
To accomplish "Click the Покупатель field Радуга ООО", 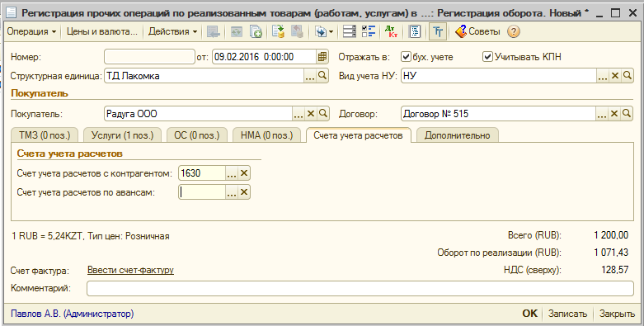I will pyautogui.click(x=199, y=113).
